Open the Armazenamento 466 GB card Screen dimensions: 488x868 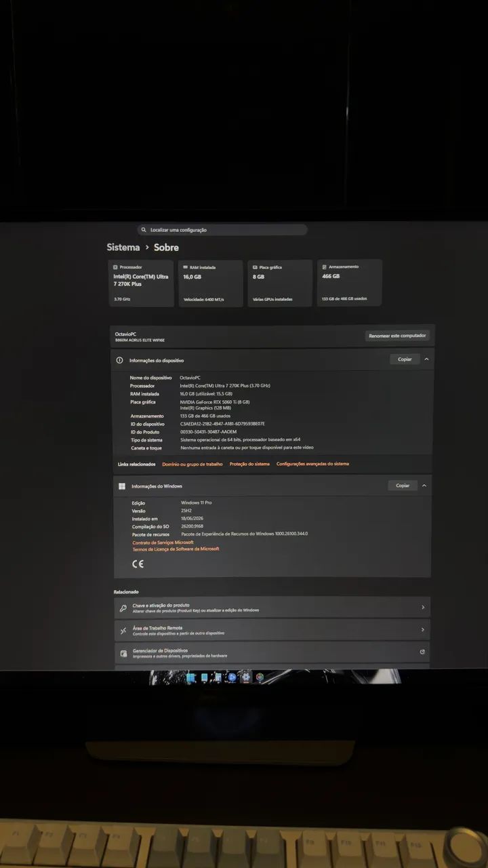pos(350,283)
